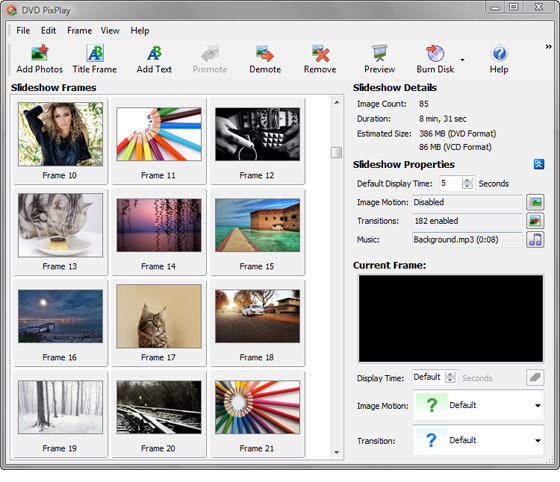560x482 pixels.
Task: Click the frames list scrollbar thumb
Action: (336, 152)
